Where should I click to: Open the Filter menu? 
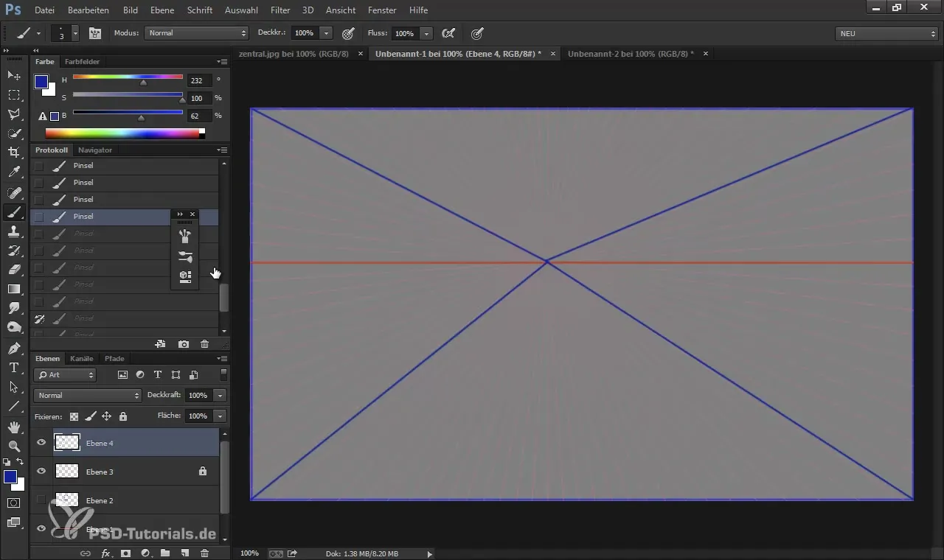tap(280, 10)
